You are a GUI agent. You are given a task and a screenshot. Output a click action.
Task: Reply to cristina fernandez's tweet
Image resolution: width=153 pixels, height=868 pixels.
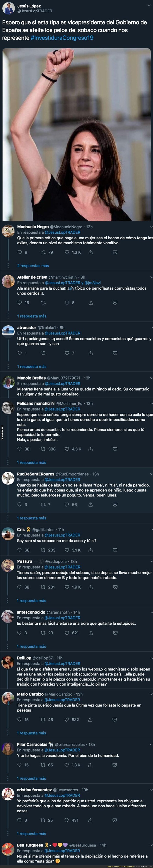20,820
